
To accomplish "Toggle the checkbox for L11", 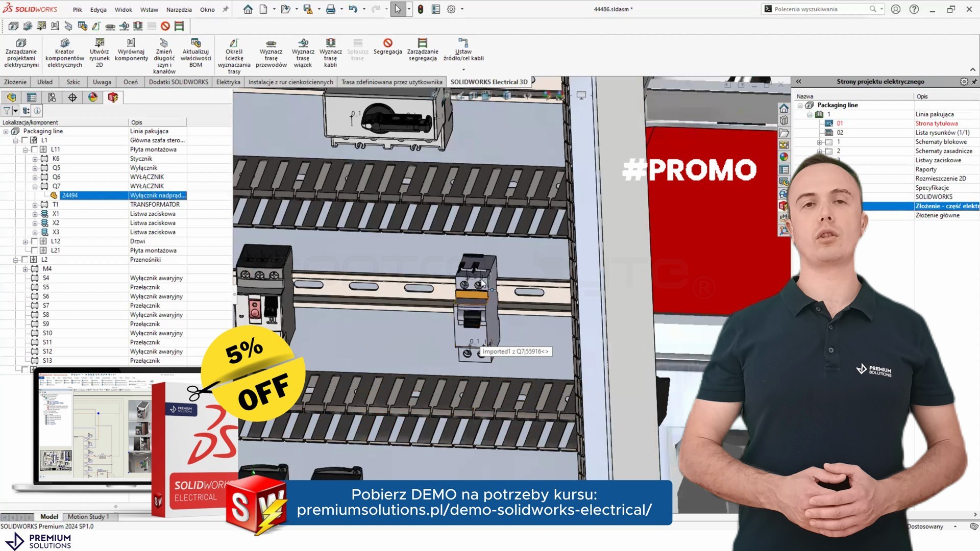I will pyautogui.click(x=34, y=149).
